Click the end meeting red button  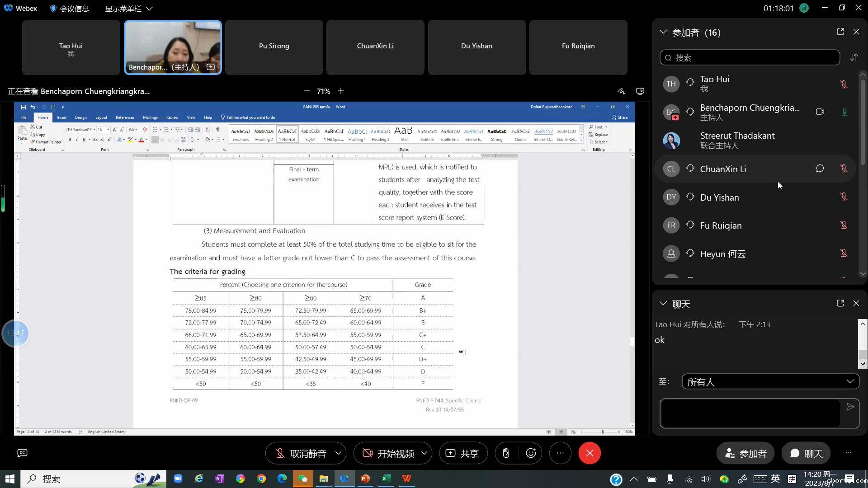click(x=590, y=453)
